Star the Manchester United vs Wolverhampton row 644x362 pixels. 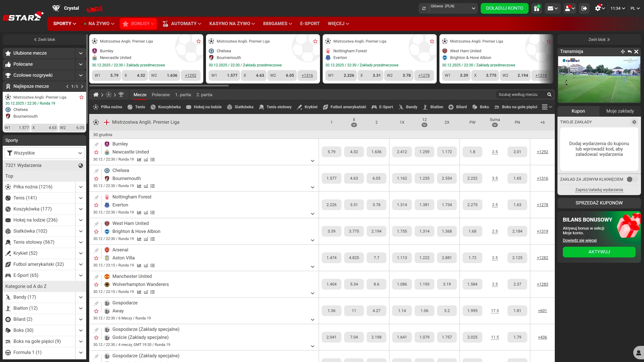pyautogui.click(x=96, y=285)
